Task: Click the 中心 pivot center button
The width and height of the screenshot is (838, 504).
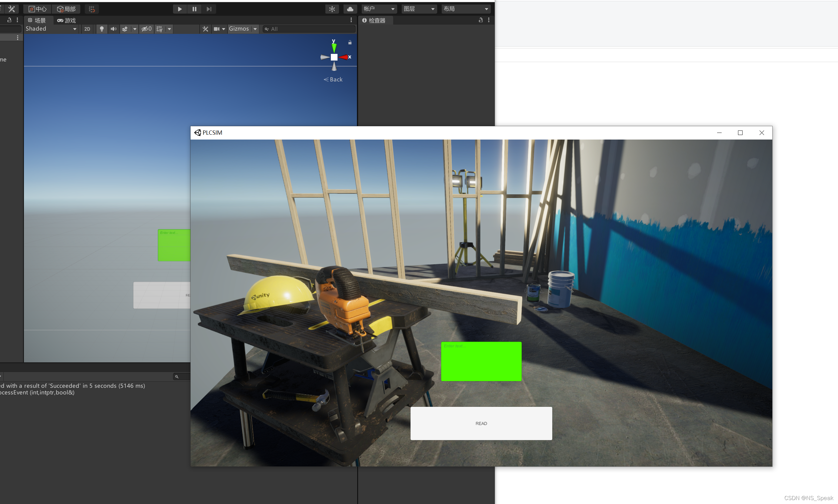Action: (38, 9)
